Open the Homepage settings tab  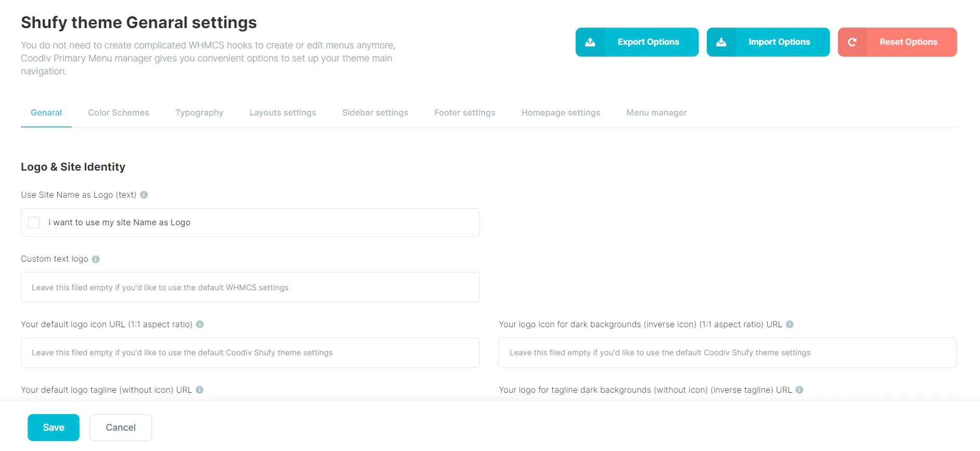click(561, 112)
